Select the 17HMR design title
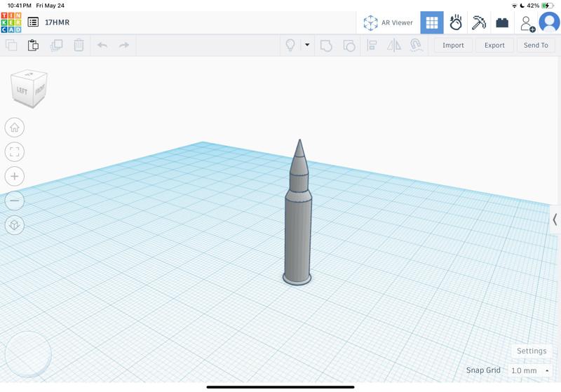 coord(58,22)
